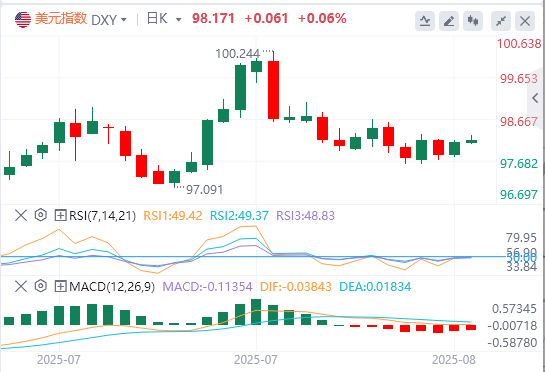Click the 美元指数 title text
This screenshot has width=545, height=372.
coord(61,18)
